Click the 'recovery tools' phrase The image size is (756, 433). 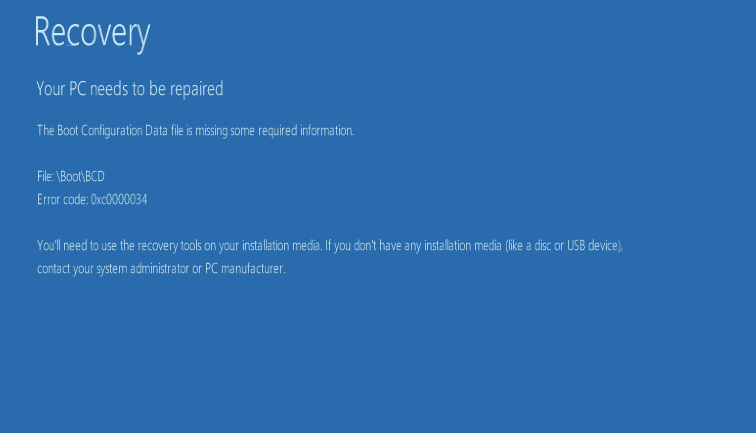(165, 245)
